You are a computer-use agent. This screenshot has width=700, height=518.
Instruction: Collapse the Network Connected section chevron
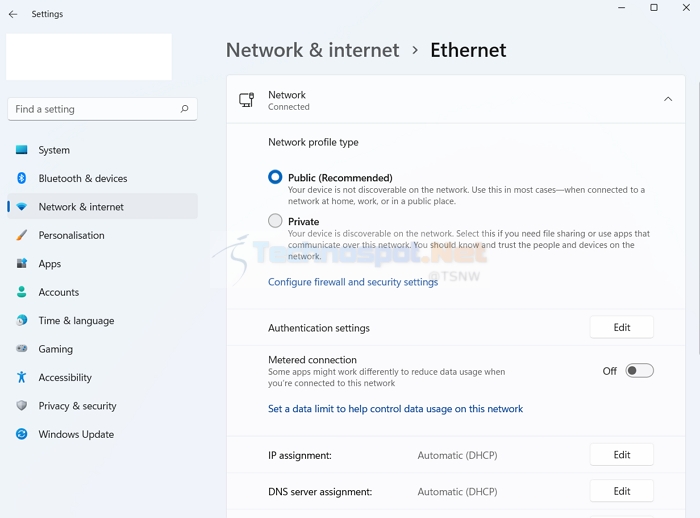[x=668, y=99]
